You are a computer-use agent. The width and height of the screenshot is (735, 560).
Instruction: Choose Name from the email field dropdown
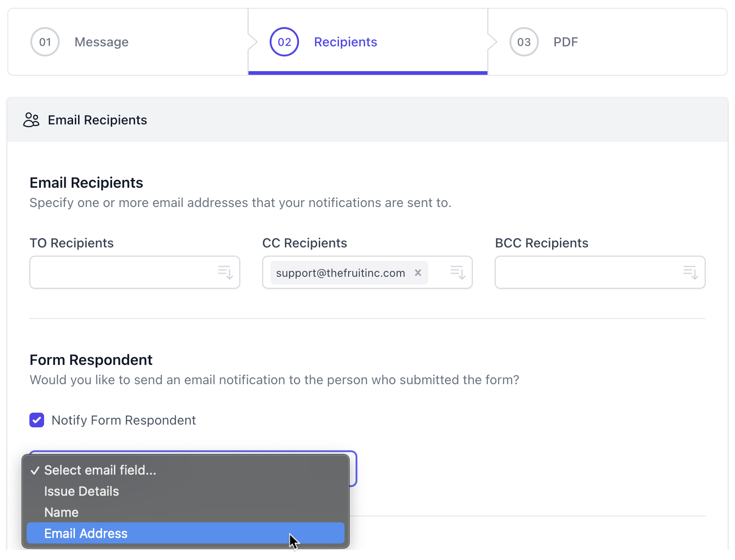click(61, 512)
